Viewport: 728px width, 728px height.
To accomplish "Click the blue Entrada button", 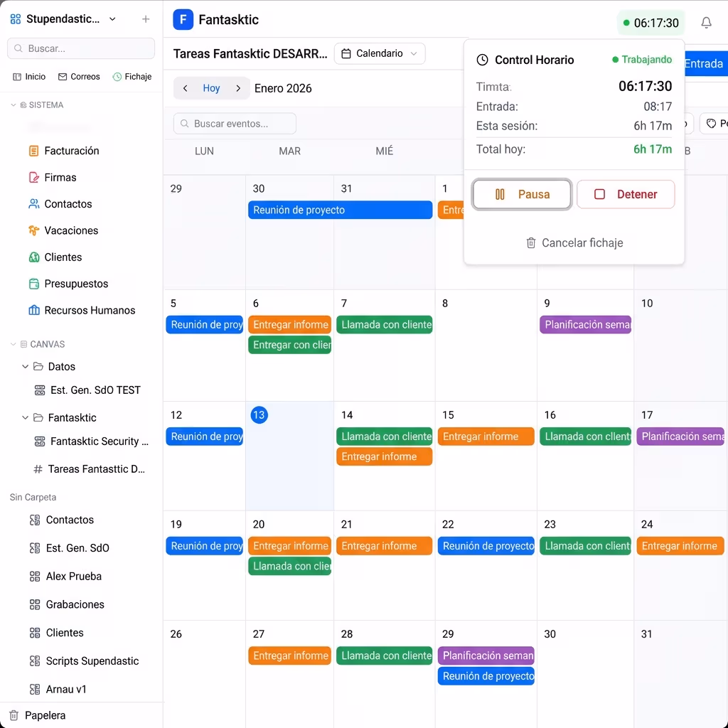I will click(x=706, y=63).
